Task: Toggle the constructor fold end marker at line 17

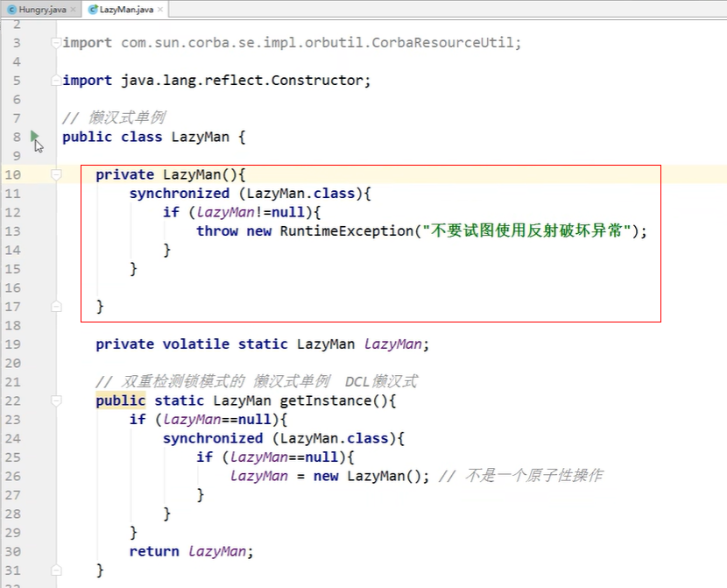Action: 56,307
